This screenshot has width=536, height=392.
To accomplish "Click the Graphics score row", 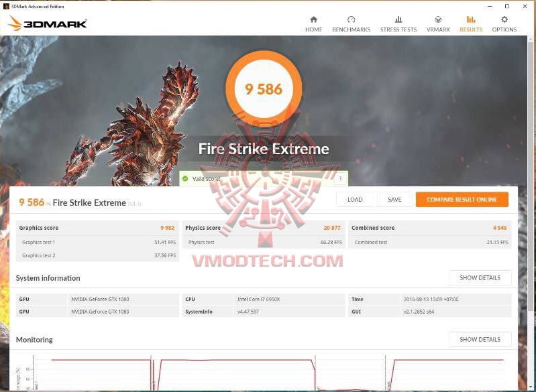I will 97,228.
